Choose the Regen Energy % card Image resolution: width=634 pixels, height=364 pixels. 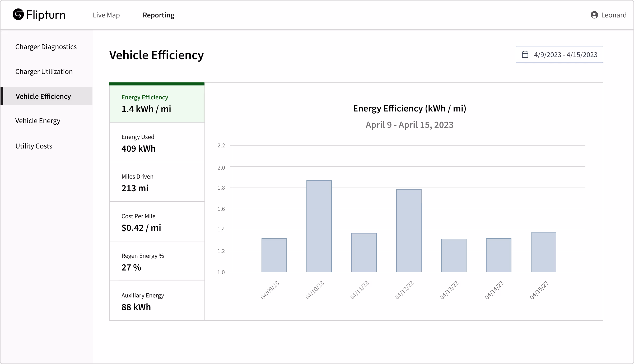tap(157, 262)
